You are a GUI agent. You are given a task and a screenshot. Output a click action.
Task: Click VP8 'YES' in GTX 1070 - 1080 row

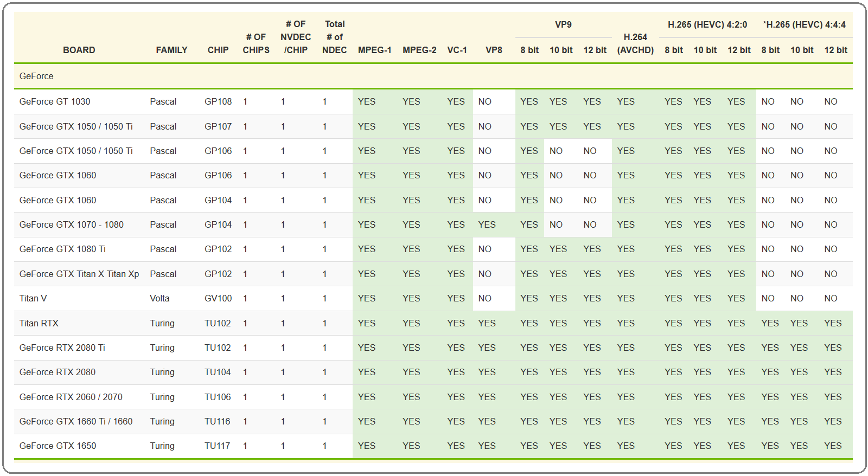[487, 224]
